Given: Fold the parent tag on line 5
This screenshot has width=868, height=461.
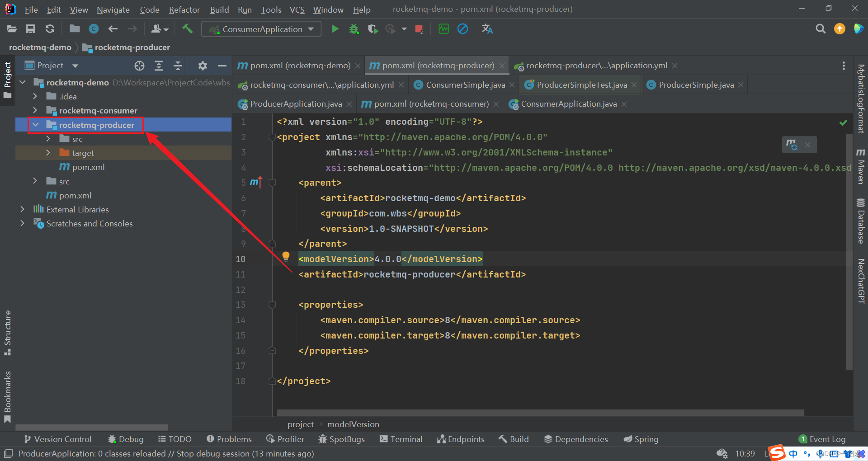Looking at the screenshot, I should tap(272, 183).
